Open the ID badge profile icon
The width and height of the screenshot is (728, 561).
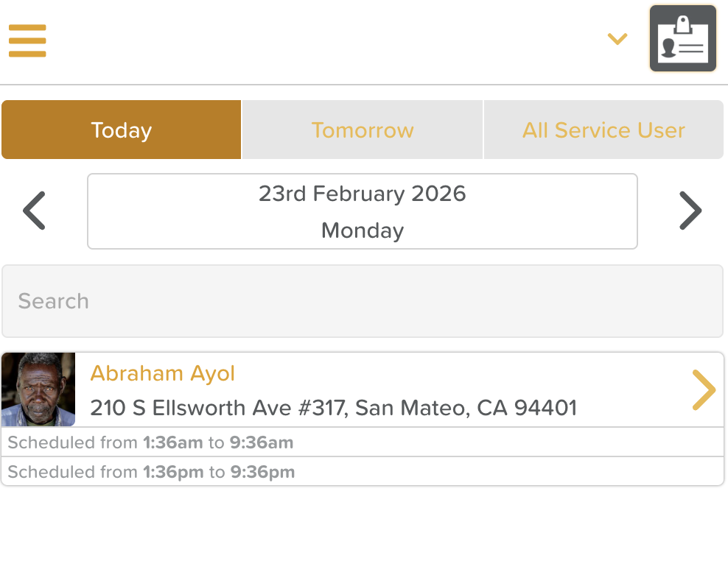pyautogui.click(x=683, y=38)
